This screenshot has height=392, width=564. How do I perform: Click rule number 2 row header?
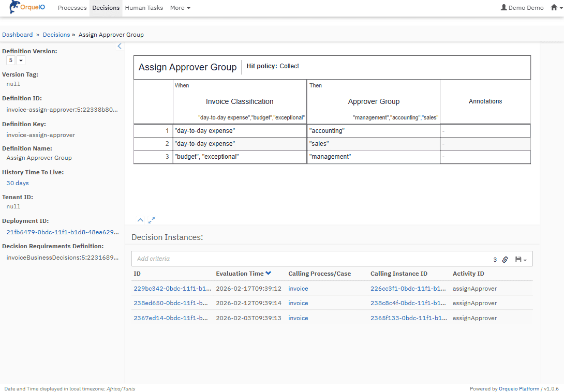(x=153, y=144)
